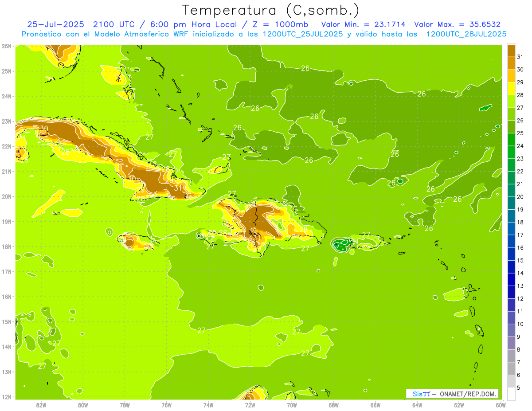Click the '17' label on the color scale
532x411 pixels.
(x=520, y=235)
